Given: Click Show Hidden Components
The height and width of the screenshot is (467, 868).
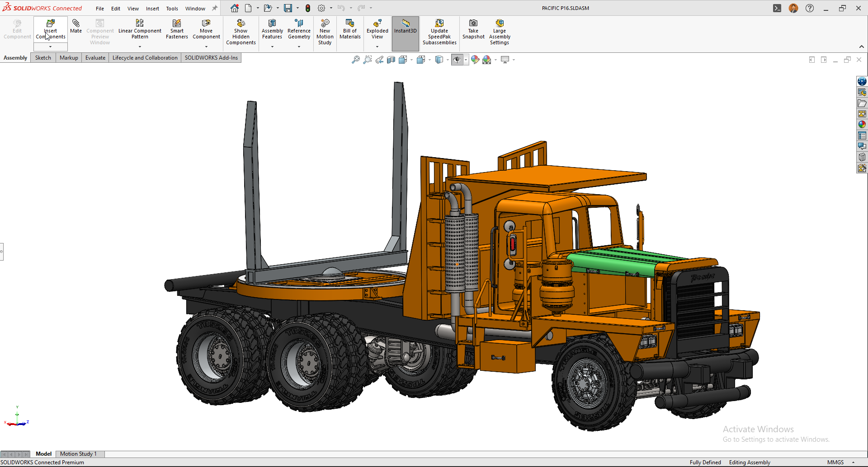Looking at the screenshot, I should pos(241,32).
